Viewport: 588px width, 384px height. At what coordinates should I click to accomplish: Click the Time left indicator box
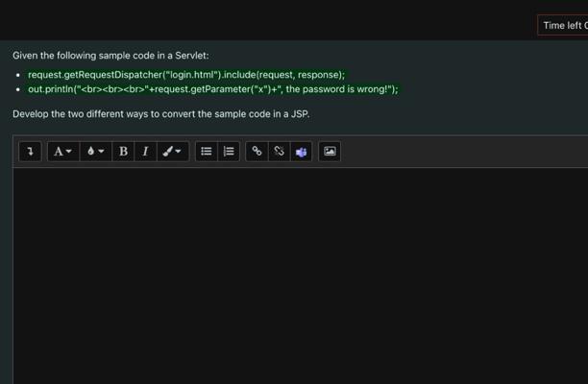562,26
